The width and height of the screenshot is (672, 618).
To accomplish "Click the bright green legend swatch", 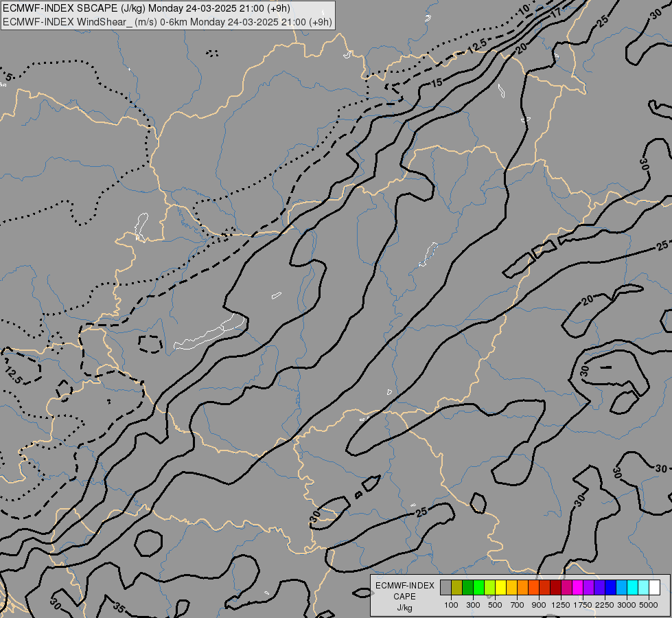I will coord(478,587).
